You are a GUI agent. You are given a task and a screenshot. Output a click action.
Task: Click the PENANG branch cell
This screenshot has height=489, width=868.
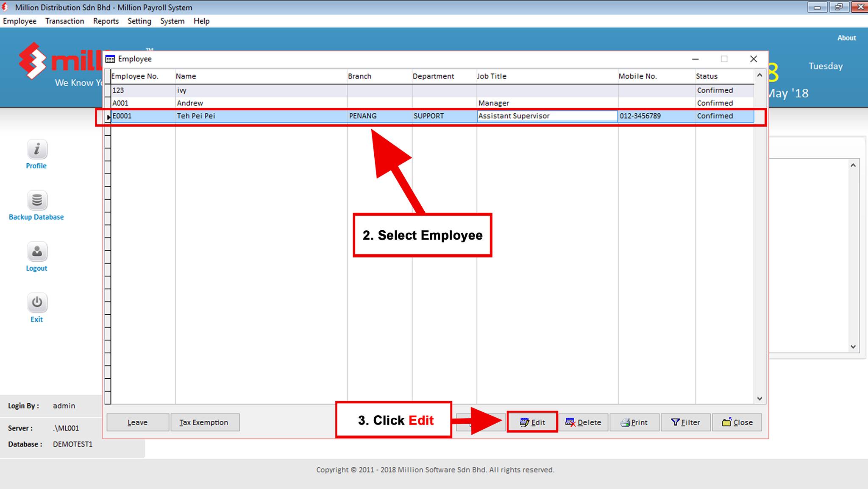(x=380, y=116)
